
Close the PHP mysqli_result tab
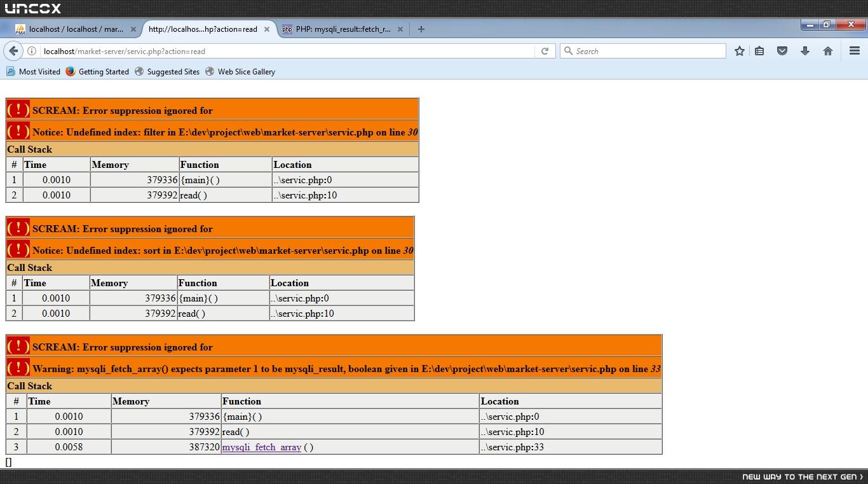point(400,29)
